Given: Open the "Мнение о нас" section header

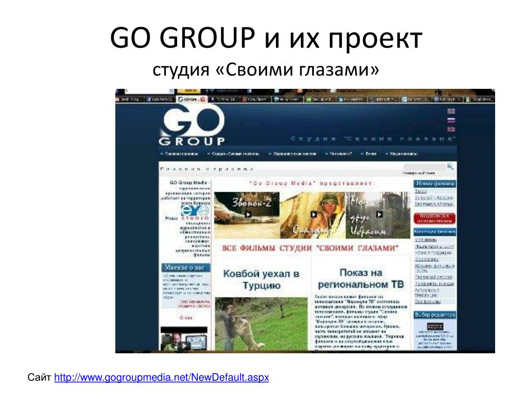Looking at the screenshot, I should pyautogui.click(x=185, y=268).
